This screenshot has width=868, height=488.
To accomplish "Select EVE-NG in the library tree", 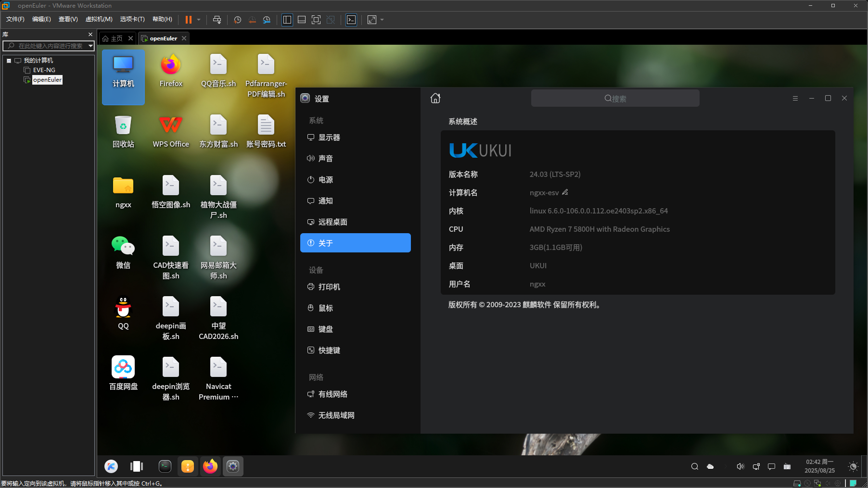I will click(x=44, y=70).
